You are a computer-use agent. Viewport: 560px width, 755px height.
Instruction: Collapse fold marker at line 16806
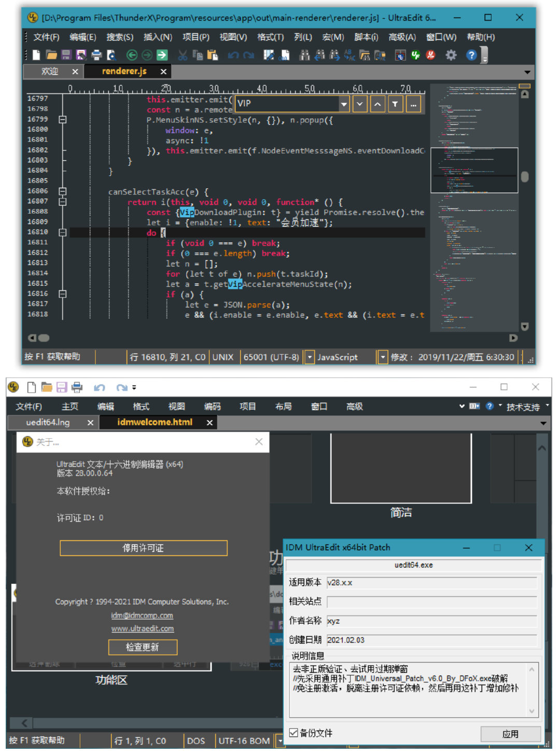pyautogui.click(x=63, y=191)
